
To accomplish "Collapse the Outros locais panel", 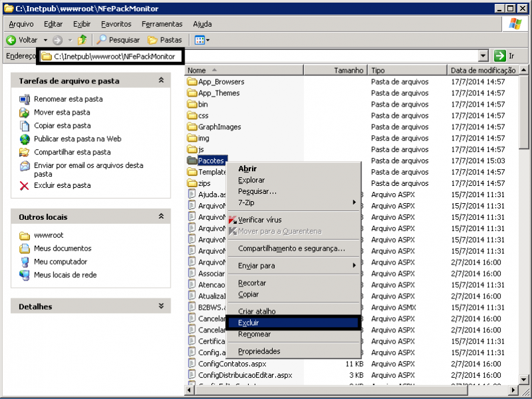I will (x=161, y=216).
